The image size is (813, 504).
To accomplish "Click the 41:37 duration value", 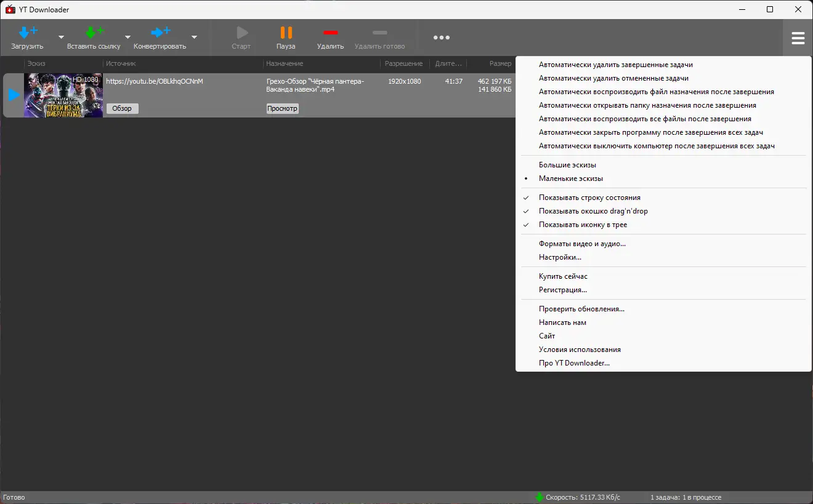I will [x=454, y=81].
